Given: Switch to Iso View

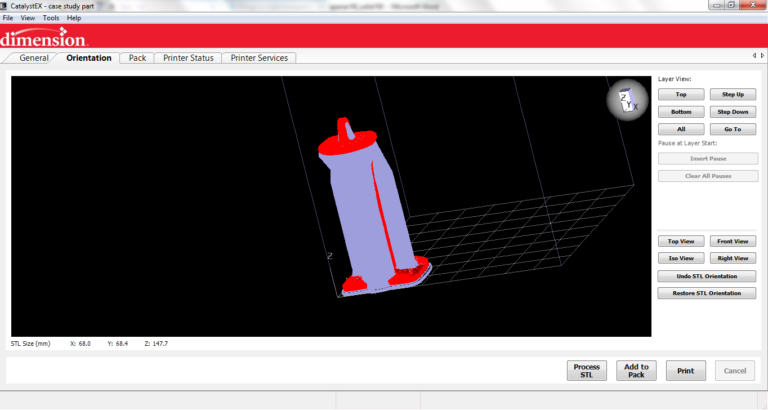Looking at the screenshot, I should (x=681, y=258).
